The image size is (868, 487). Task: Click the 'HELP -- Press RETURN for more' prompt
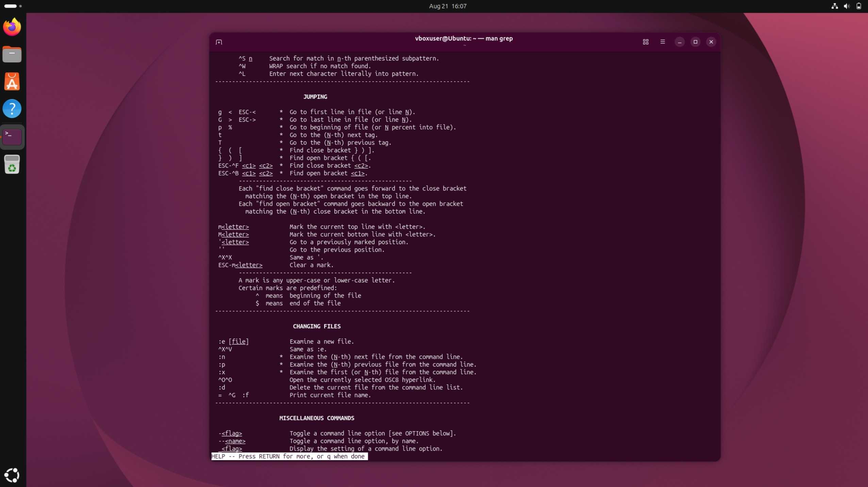pos(289,456)
